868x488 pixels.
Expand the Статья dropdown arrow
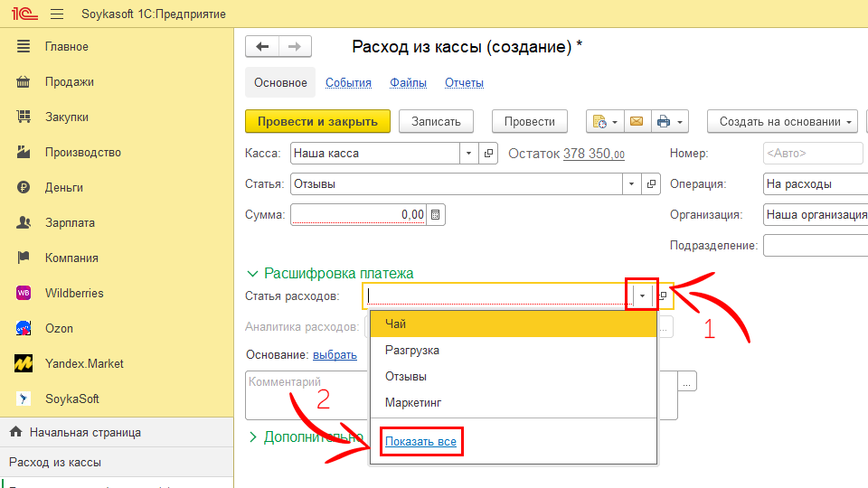tap(631, 184)
